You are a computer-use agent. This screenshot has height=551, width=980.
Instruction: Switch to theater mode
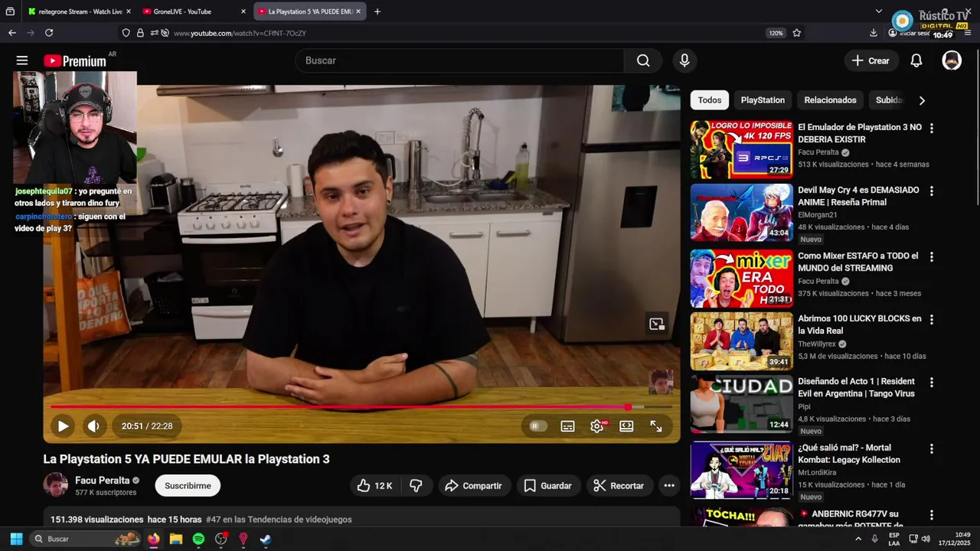(x=626, y=426)
